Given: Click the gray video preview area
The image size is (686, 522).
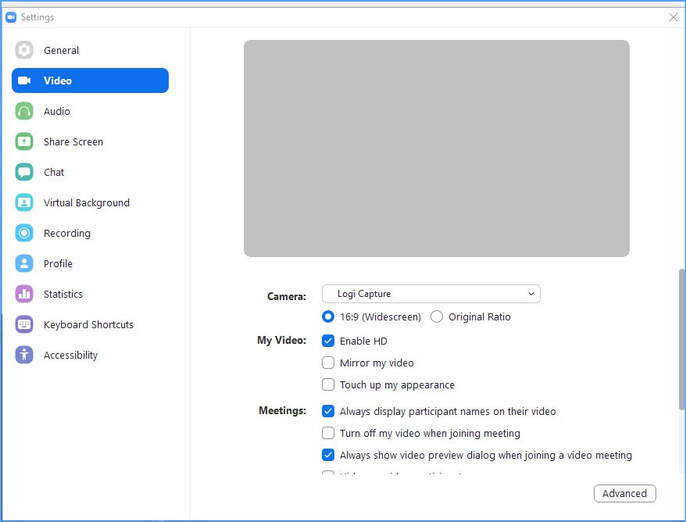Looking at the screenshot, I should [x=436, y=148].
